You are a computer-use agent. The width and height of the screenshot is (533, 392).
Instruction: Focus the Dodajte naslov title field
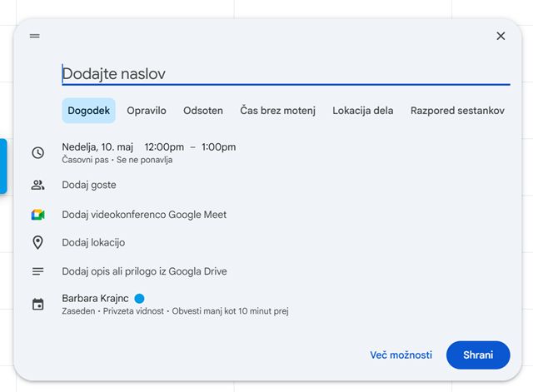286,74
